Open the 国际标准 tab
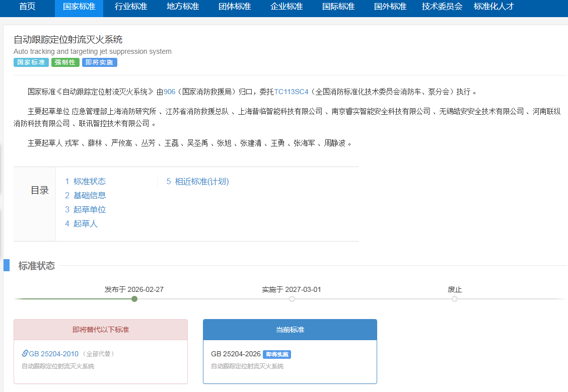This screenshot has height=392, width=568. tap(338, 7)
